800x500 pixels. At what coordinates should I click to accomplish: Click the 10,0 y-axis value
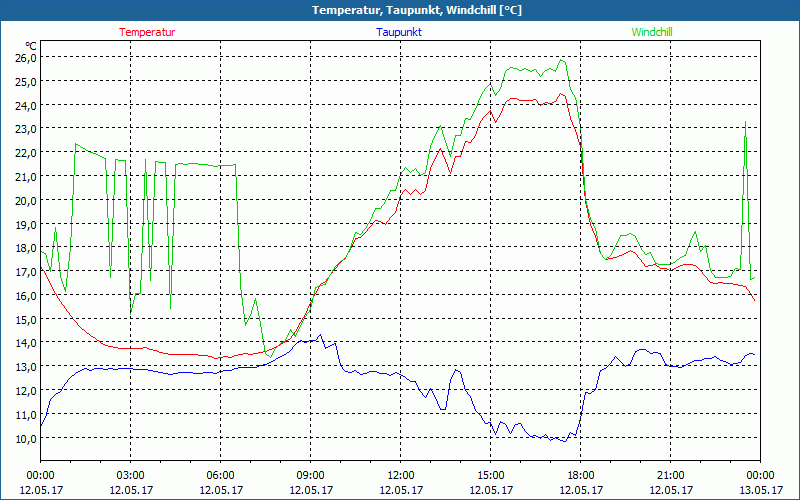[x=26, y=438]
